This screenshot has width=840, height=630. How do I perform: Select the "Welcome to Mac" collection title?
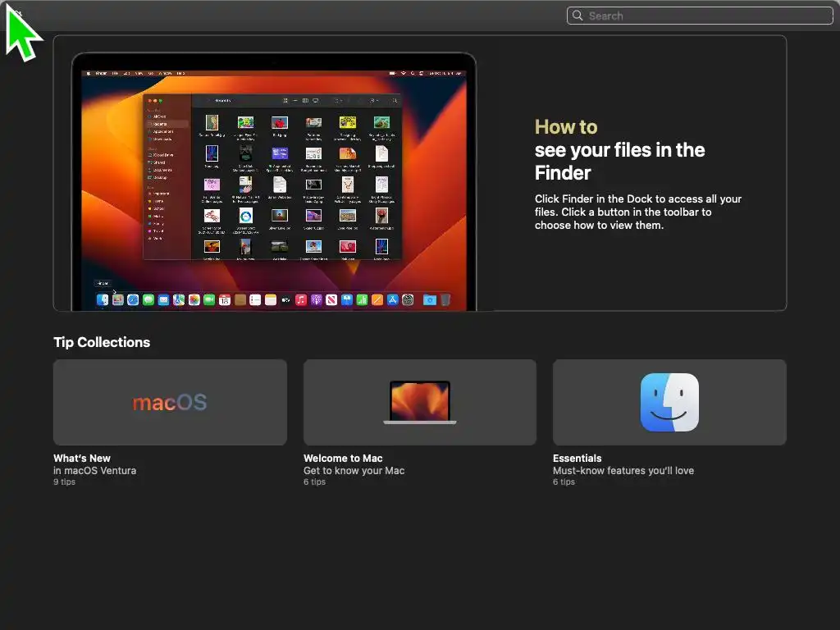[343, 458]
